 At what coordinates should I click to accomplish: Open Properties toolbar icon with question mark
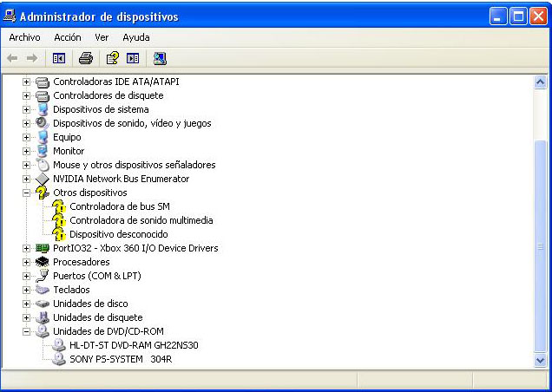point(113,58)
